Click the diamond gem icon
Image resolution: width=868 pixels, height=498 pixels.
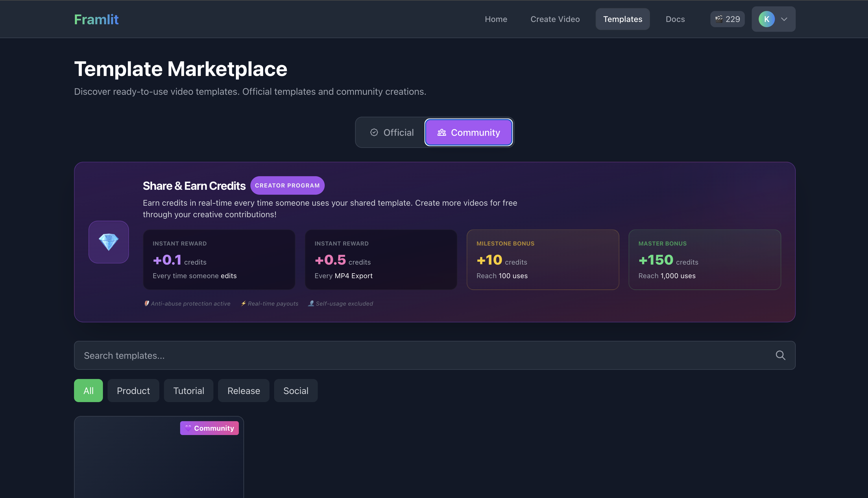(x=108, y=242)
